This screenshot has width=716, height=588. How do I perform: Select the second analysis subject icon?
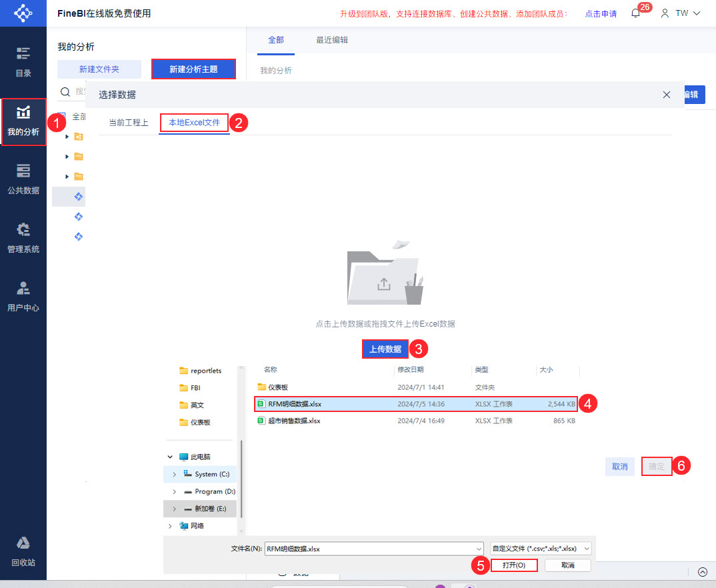[x=79, y=217]
